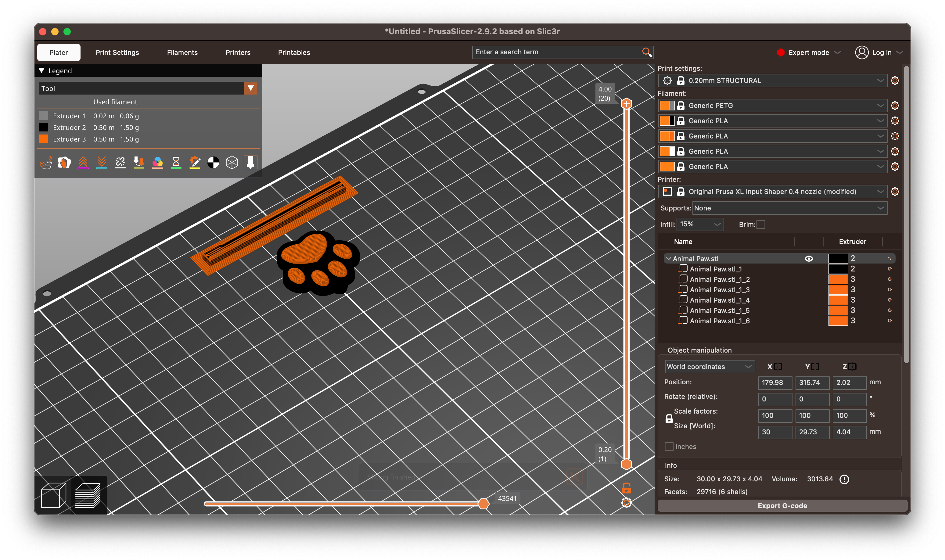Image resolution: width=945 pixels, height=560 pixels.
Task: Open the Printables tab
Action: (294, 52)
